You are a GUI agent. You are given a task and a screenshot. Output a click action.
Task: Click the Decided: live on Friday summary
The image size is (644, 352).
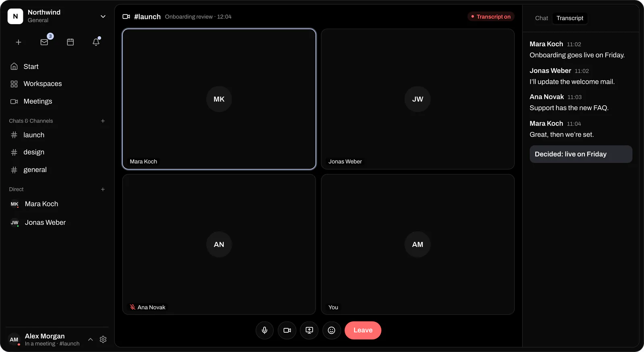[581, 154]
